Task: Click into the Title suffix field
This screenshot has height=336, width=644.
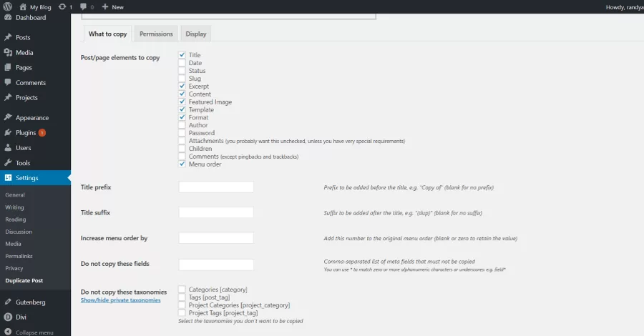Action: (216, 212)
